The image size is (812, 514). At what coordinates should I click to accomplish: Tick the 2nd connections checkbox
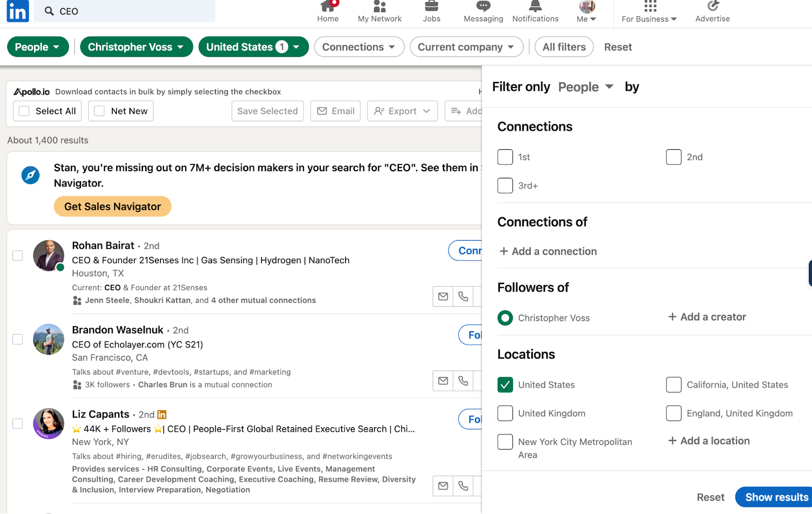(x=673, y=157)
